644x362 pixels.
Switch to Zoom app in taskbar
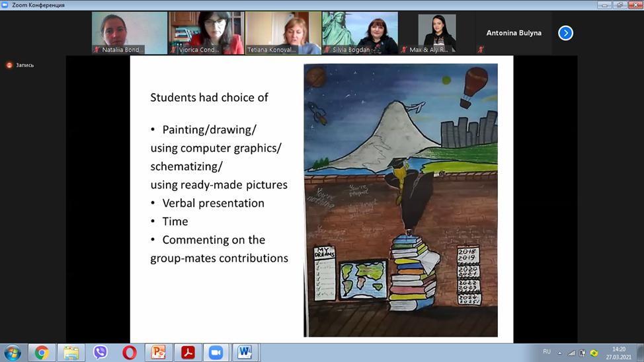[216, 353]
